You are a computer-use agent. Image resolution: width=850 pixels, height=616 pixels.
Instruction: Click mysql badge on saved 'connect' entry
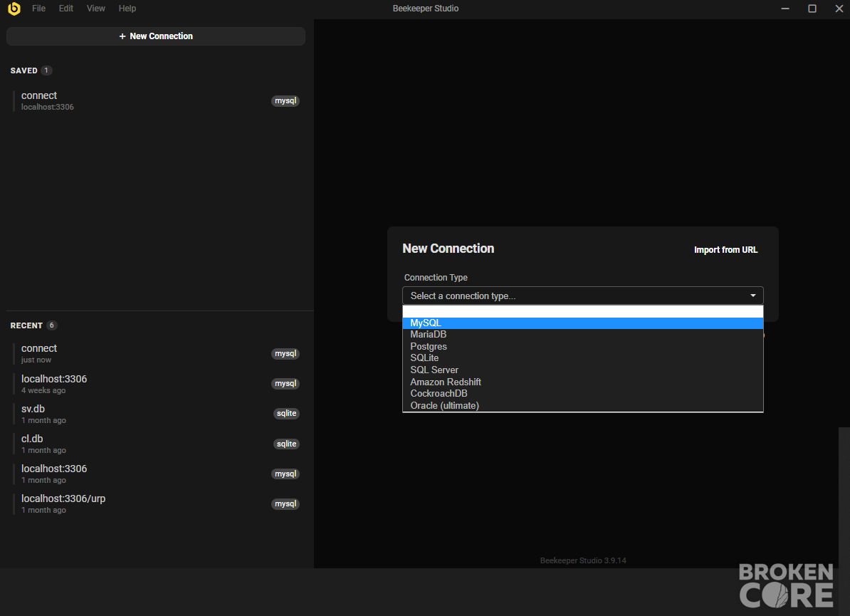click(x=285, y=101)
